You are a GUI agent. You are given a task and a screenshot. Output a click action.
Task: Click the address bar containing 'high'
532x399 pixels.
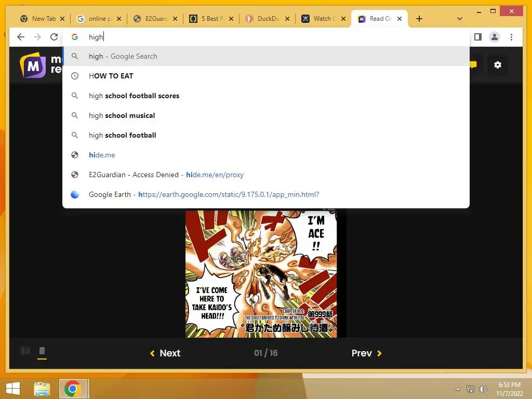265,37
